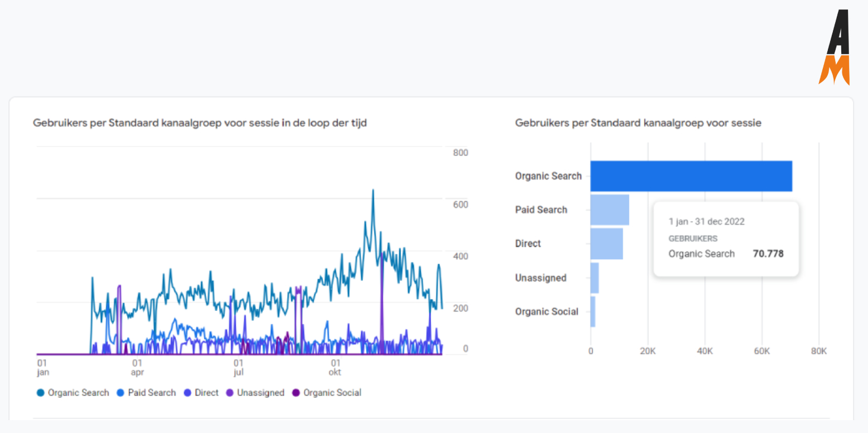Click the 01 jan axis label
868x433 pixels.
coord(43,367)
